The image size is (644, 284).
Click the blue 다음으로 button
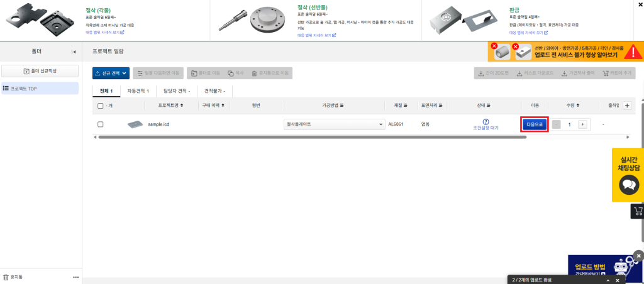[x=535, y=124]
